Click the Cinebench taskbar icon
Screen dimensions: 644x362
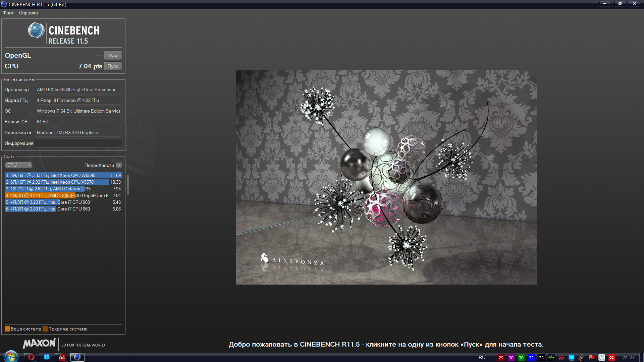77,357
